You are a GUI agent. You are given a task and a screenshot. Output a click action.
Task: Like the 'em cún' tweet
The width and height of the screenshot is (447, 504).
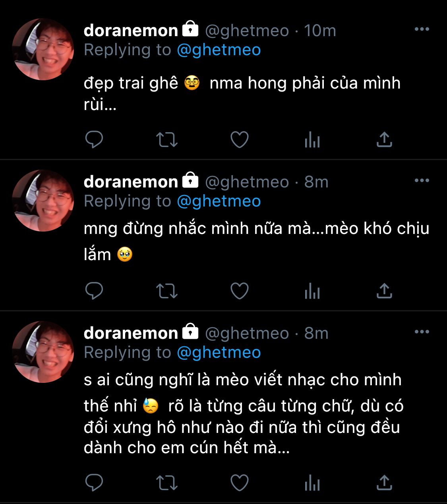point(240,483)
